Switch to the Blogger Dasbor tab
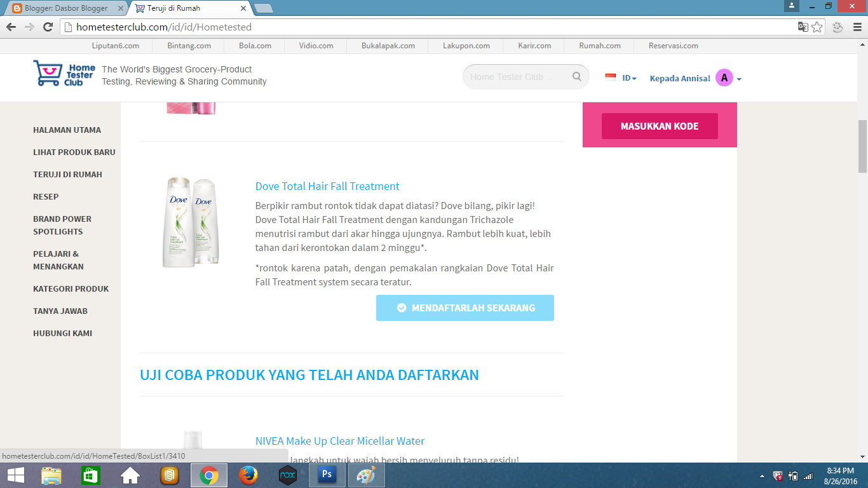 57,9
